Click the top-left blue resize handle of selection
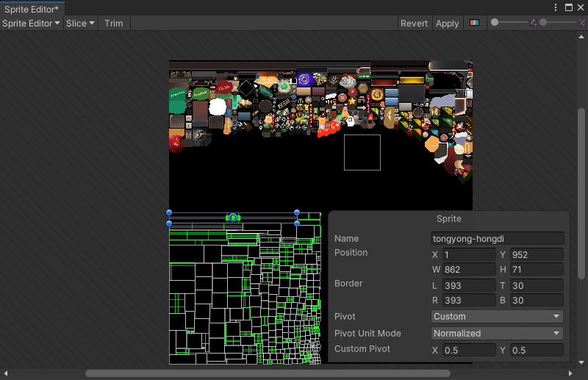The image size is (588, 380). pyautogui.click(x=169, y=212)
